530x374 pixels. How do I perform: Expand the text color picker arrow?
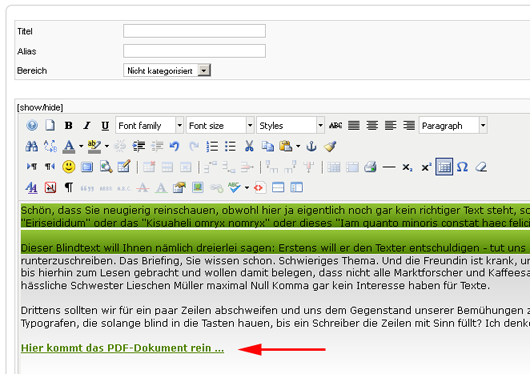[x=81, y=146]
